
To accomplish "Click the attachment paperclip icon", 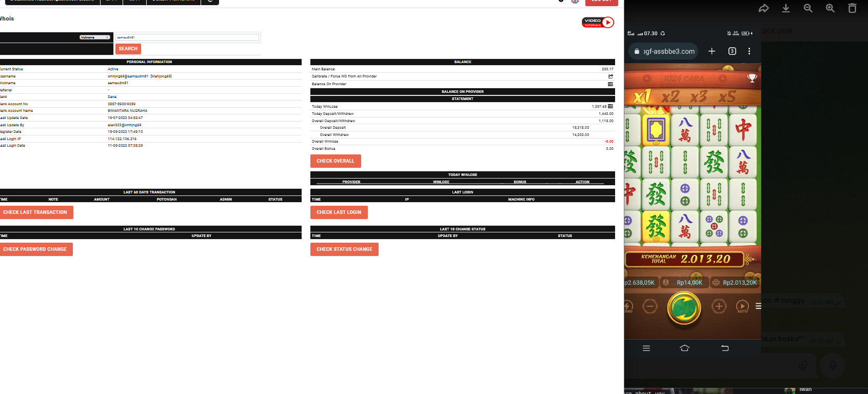I will 803,366.
